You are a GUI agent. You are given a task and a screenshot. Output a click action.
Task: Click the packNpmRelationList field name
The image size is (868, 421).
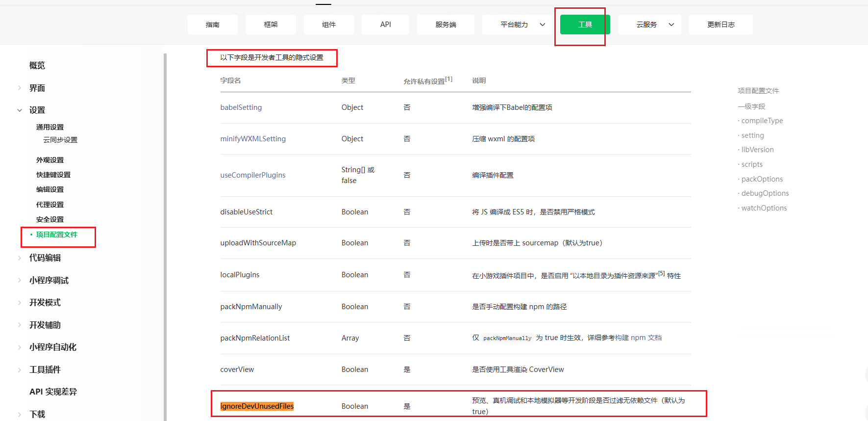pos(255,338)
